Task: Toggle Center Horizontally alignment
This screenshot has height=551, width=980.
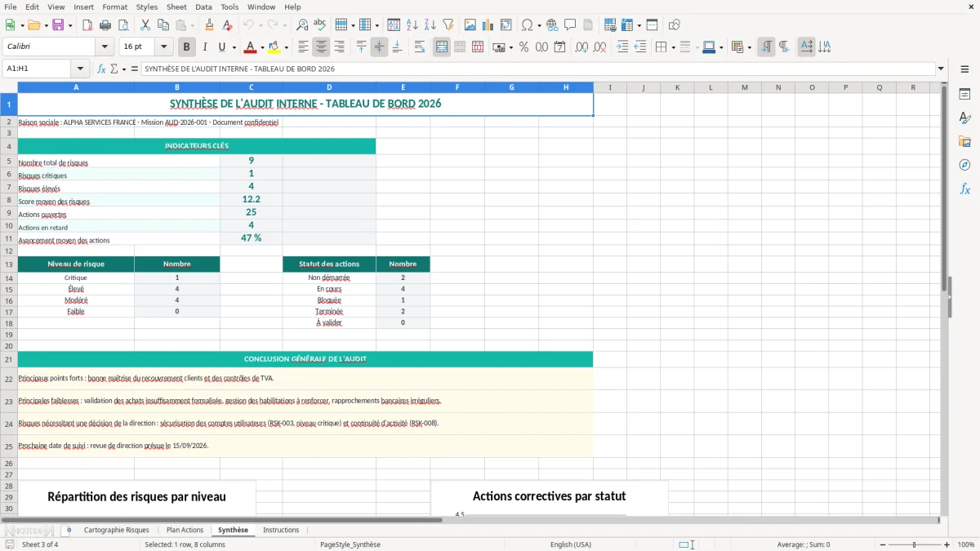Action: 322,47
